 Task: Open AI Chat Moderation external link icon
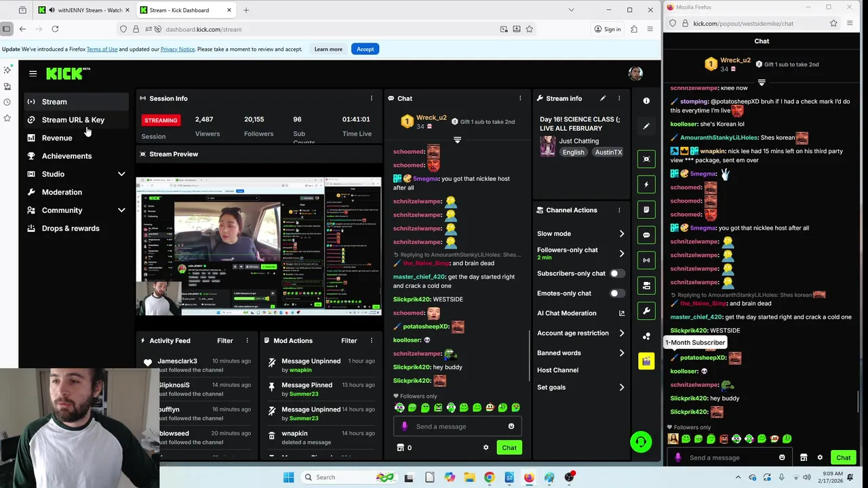[x=621, y=313]
